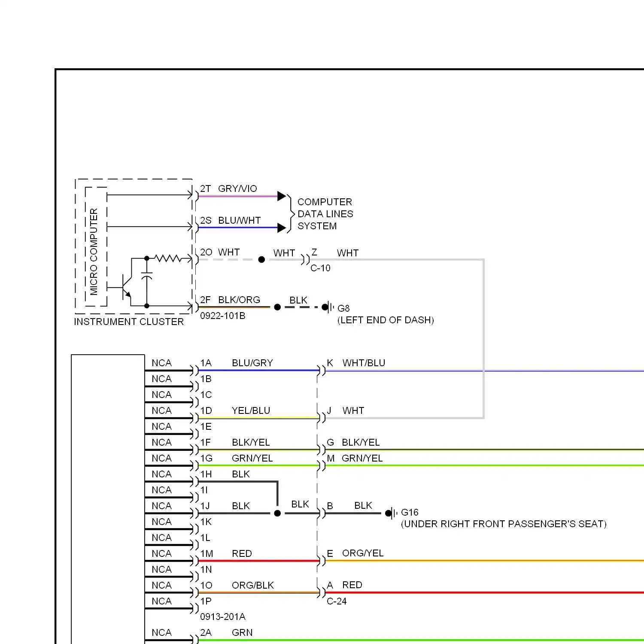Select the 1N pin label
The image size is (644, 644).
coord(206,569)
